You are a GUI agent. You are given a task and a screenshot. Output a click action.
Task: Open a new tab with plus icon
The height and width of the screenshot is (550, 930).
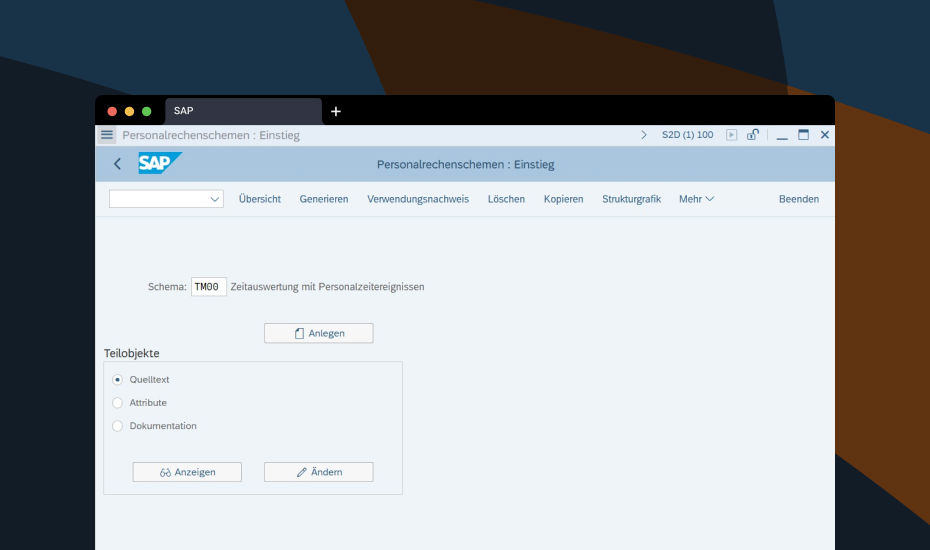[336, 111]
